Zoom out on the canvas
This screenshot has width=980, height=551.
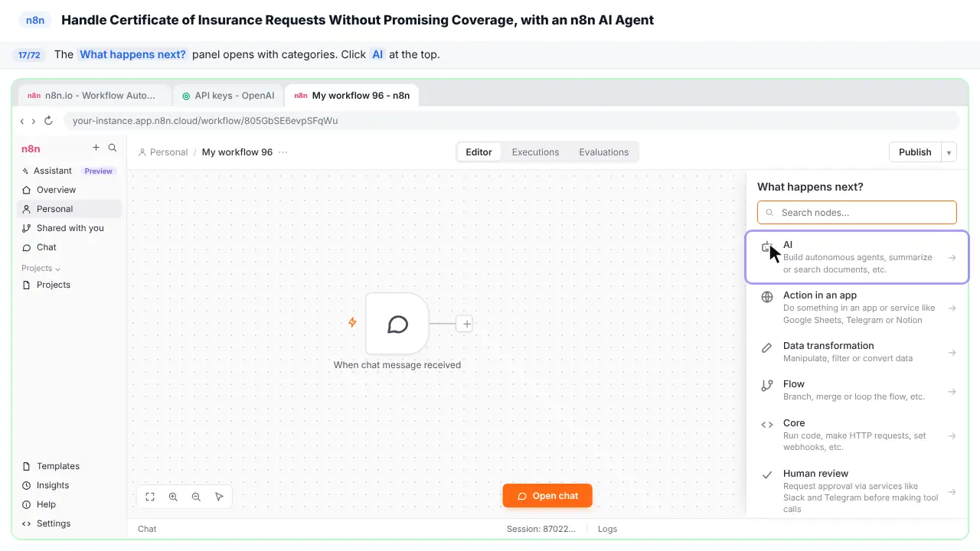click(196, 497)
